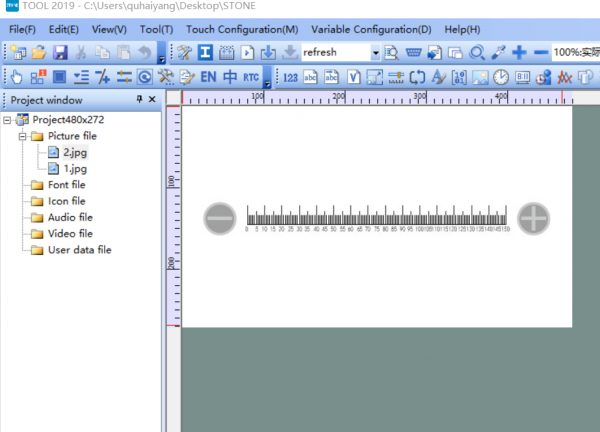
Task: Click the Paste clipboard icon
Action: coord(123,52)
